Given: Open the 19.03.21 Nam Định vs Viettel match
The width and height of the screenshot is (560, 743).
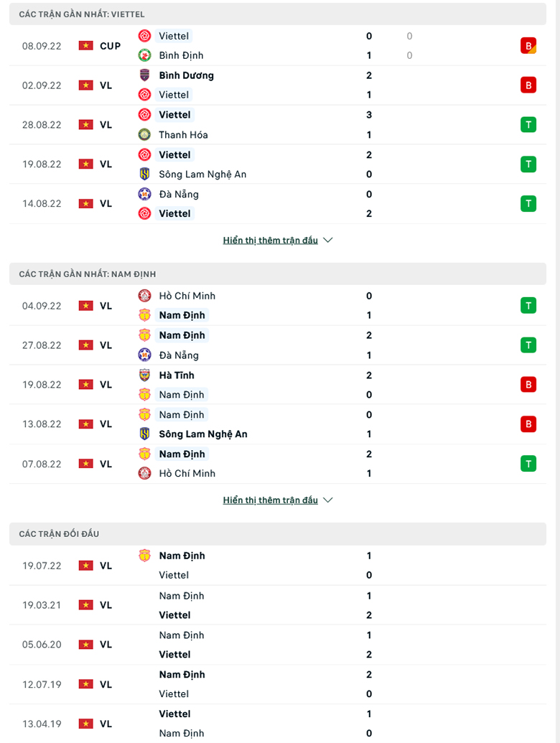Looking at the screenshot, I should pyautogui.click(x=278, y=605).
